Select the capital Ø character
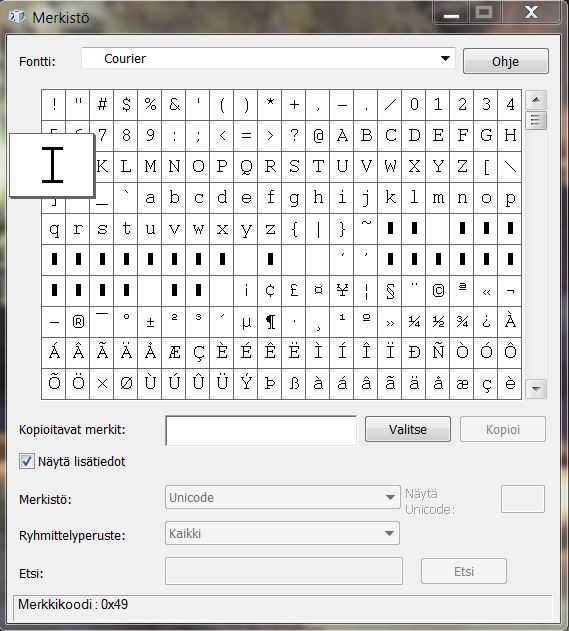Image resolution: width=569 pixels, height=631 pixels. pyautogui.click(x=126, y=384)
